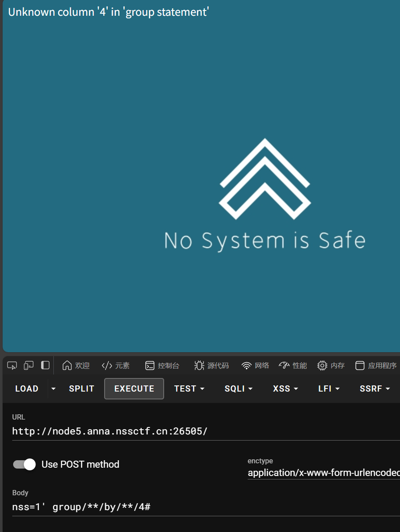This screenshot has height=532, width=400.
Task: Open the 元素 elements panel
Action: (x=116, y=366)
